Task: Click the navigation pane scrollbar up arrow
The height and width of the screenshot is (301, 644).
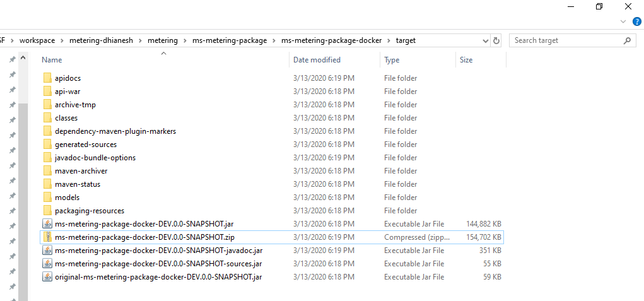Action: point(23,58)
